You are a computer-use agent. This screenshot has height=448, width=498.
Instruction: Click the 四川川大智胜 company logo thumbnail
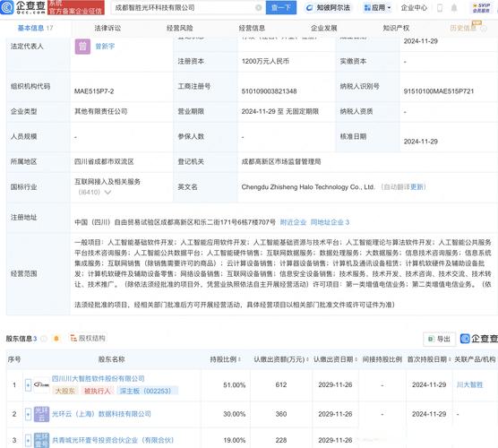[x=41, y=384]
